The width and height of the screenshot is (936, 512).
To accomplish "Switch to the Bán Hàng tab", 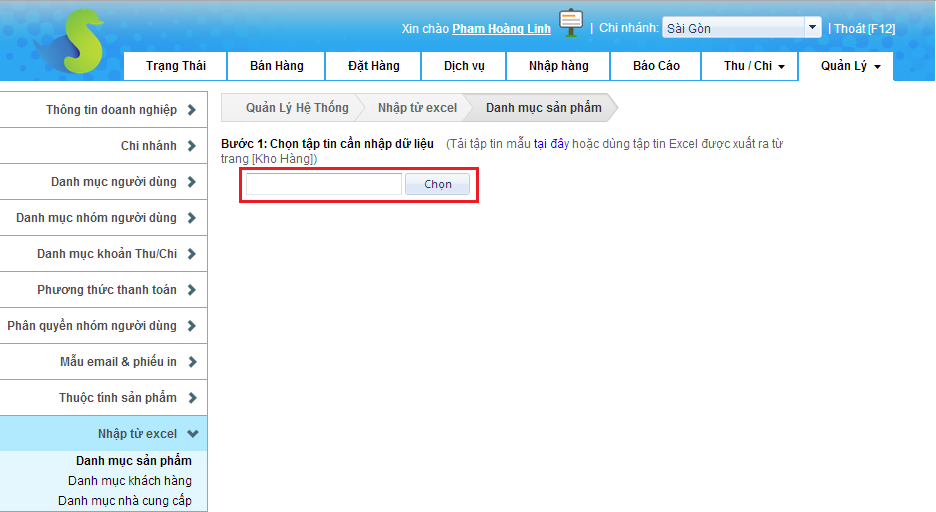I will (x=277, y=66).
